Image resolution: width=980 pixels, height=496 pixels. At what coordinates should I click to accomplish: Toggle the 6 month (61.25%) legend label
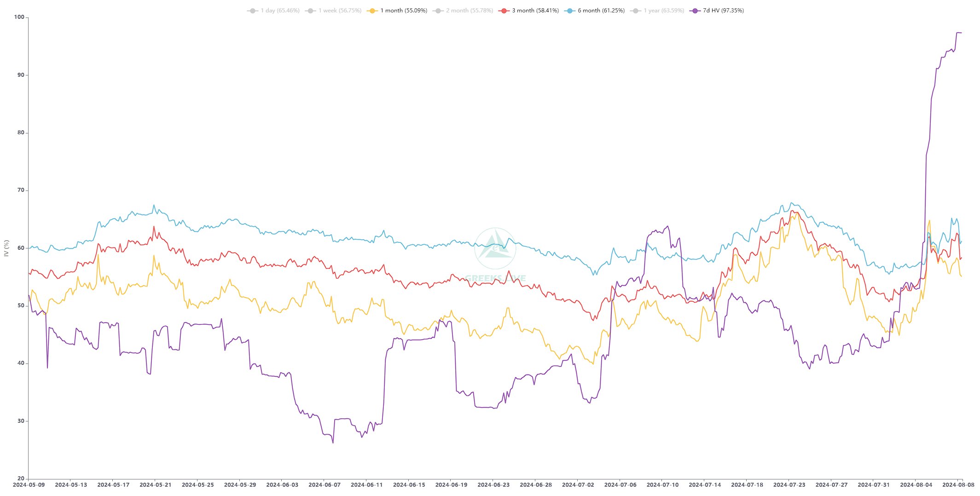tap(601, 11)
